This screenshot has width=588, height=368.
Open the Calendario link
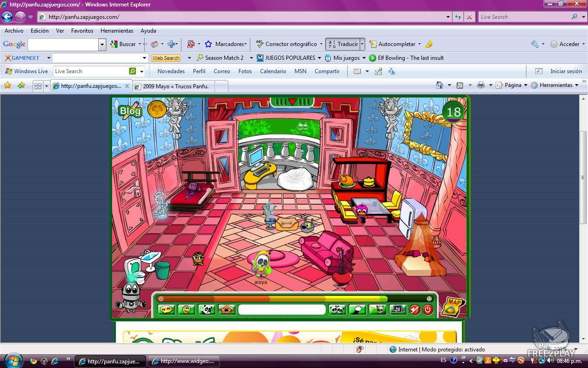click(x=273, y=71)
